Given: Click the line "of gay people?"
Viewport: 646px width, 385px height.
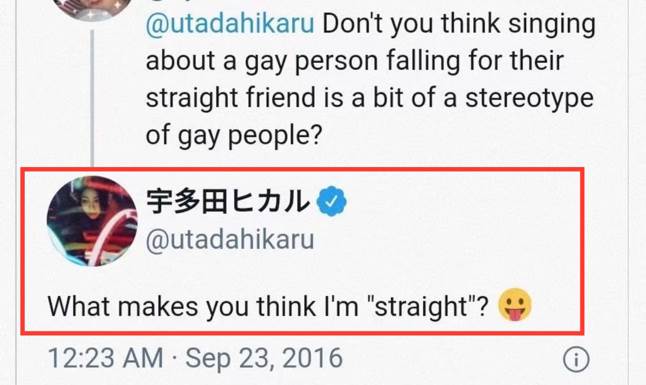Looking at the screenshot, I should point(234,136).
